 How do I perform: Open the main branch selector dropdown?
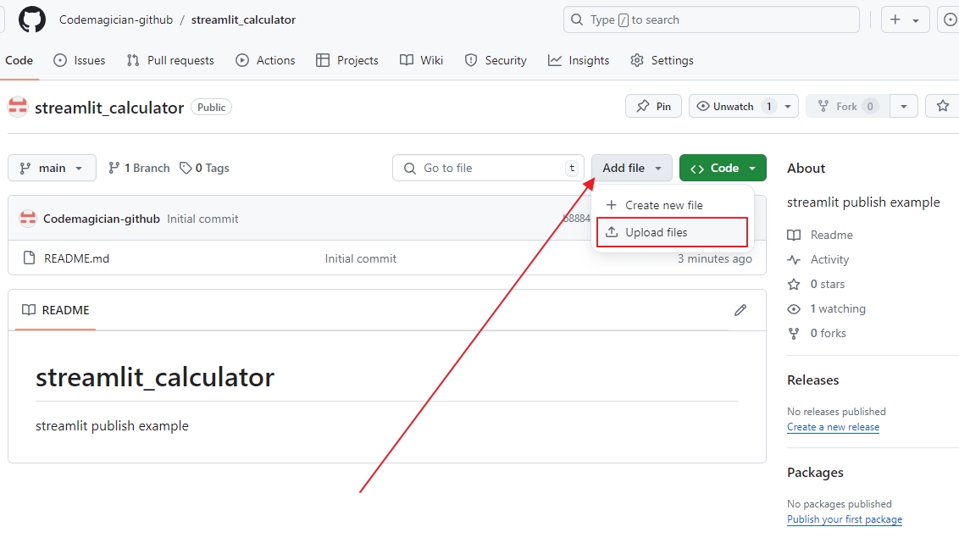[52, 168]
